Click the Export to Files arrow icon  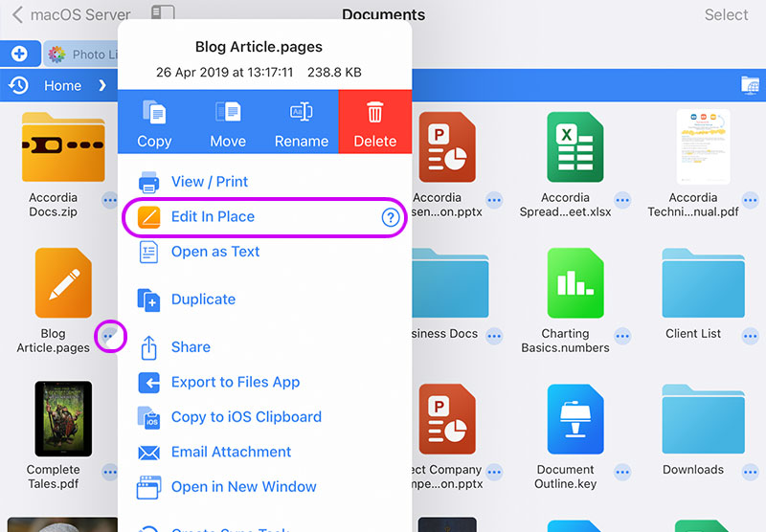click(x=148, y=383)
